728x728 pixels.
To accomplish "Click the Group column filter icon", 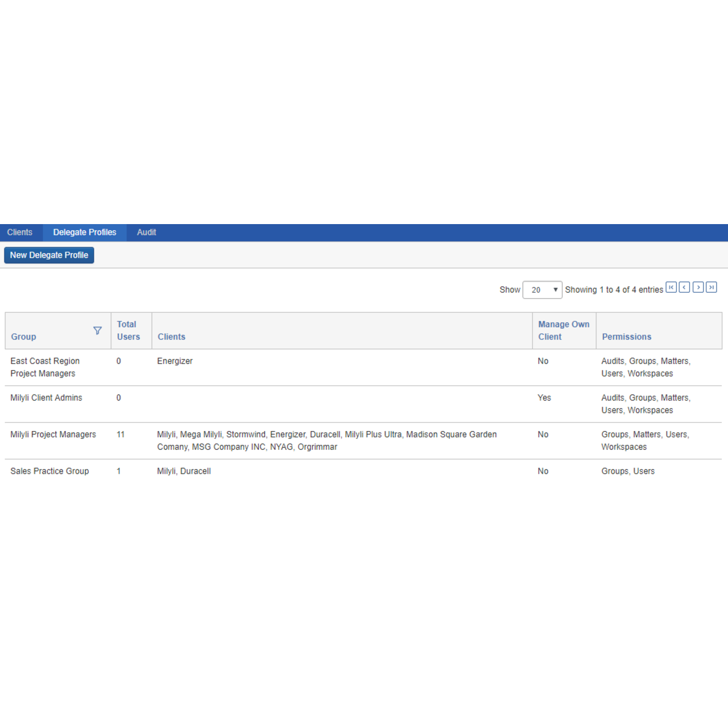I will [x=97, y=330].
